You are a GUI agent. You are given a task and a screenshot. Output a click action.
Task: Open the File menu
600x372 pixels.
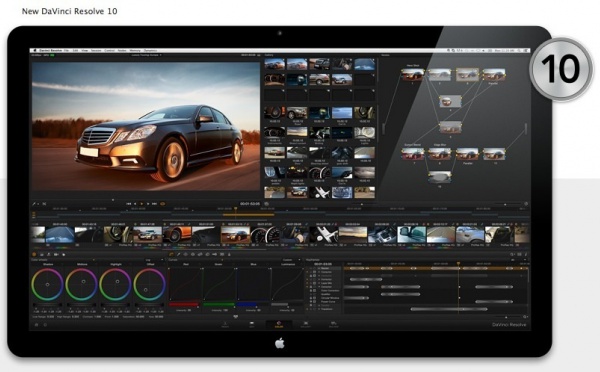click(x=66, y=50)
